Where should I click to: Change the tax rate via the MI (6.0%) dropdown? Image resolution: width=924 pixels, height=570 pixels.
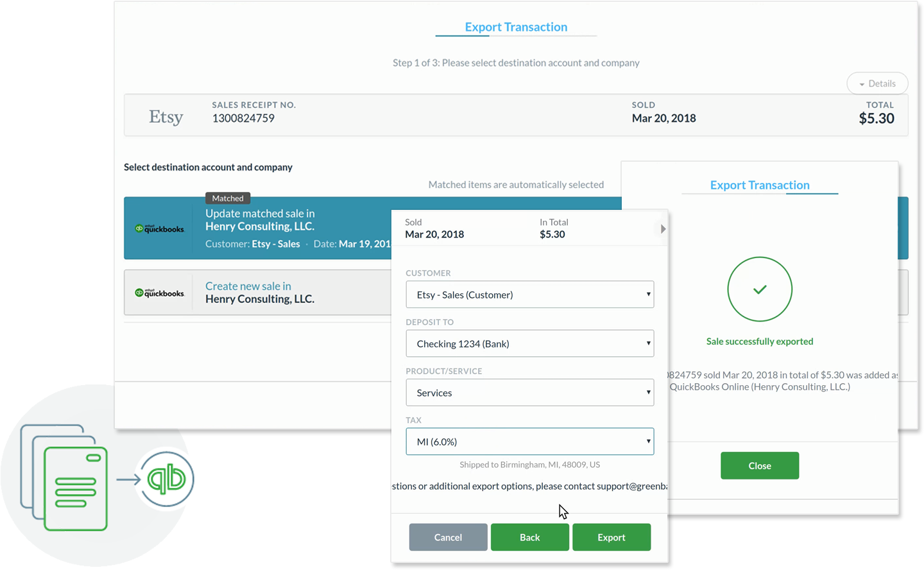click(x=529, y=441)
